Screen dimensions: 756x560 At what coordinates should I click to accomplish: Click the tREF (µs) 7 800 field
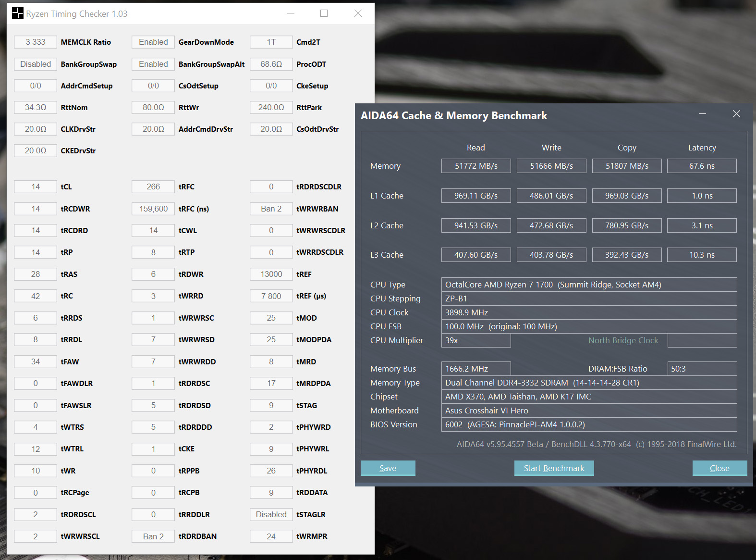pyautogui.click(x=271, y=296)
